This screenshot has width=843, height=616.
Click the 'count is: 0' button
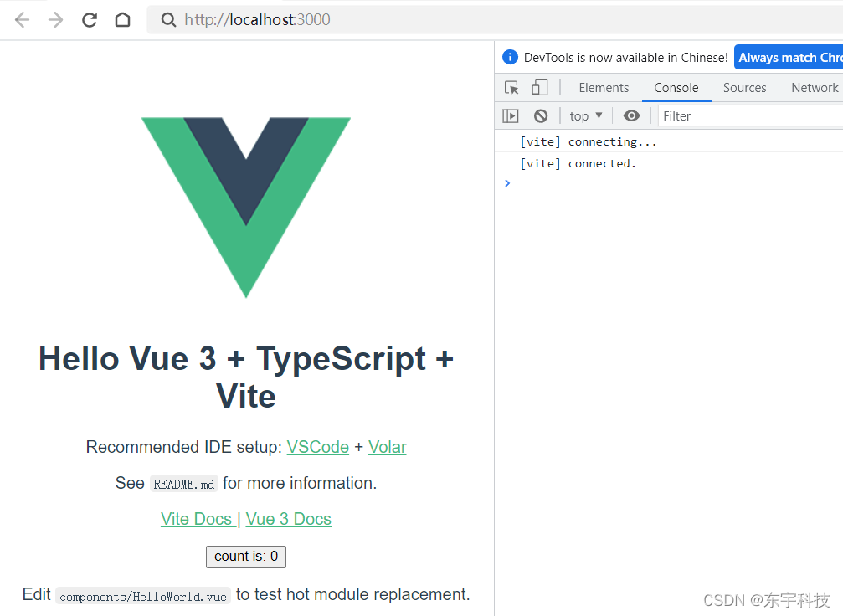(x=246, y=557)
